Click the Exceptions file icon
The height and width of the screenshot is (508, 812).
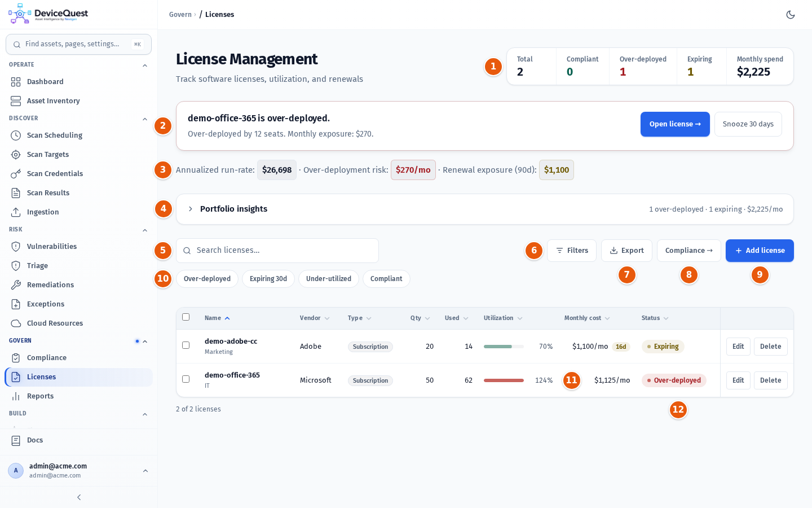(16, 304)
